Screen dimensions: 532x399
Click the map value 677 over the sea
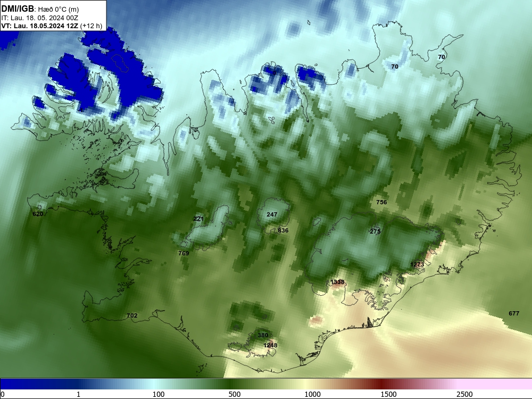coord(514,313)
